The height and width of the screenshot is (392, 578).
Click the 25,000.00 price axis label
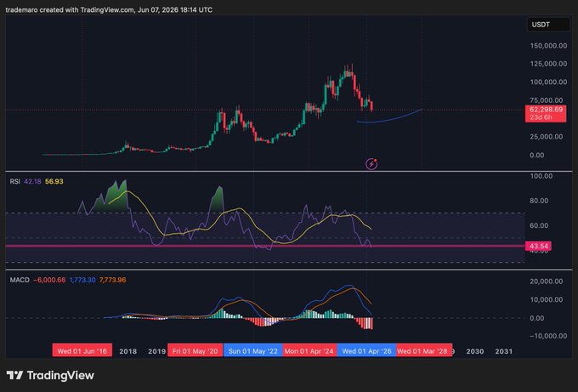547,136
